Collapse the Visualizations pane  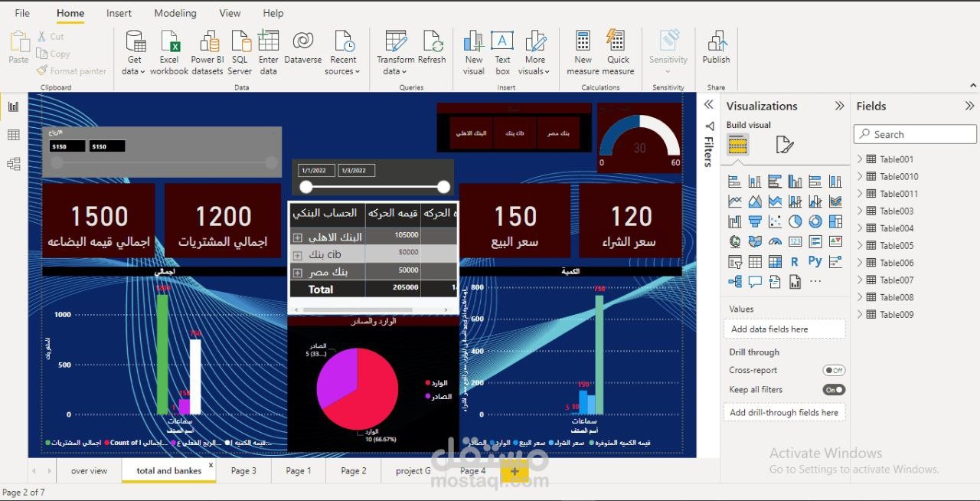tap(840, 106)
